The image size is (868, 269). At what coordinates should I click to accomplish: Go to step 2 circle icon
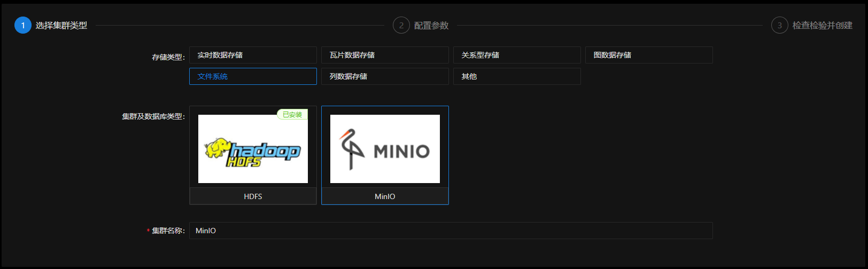click(x=401, y=25)
